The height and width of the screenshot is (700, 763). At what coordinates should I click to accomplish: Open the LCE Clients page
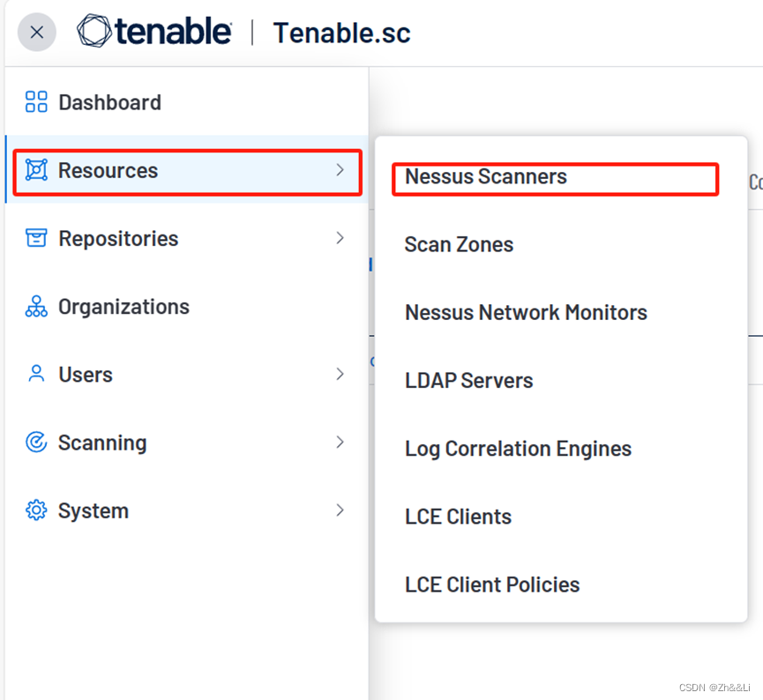point(458,517)
